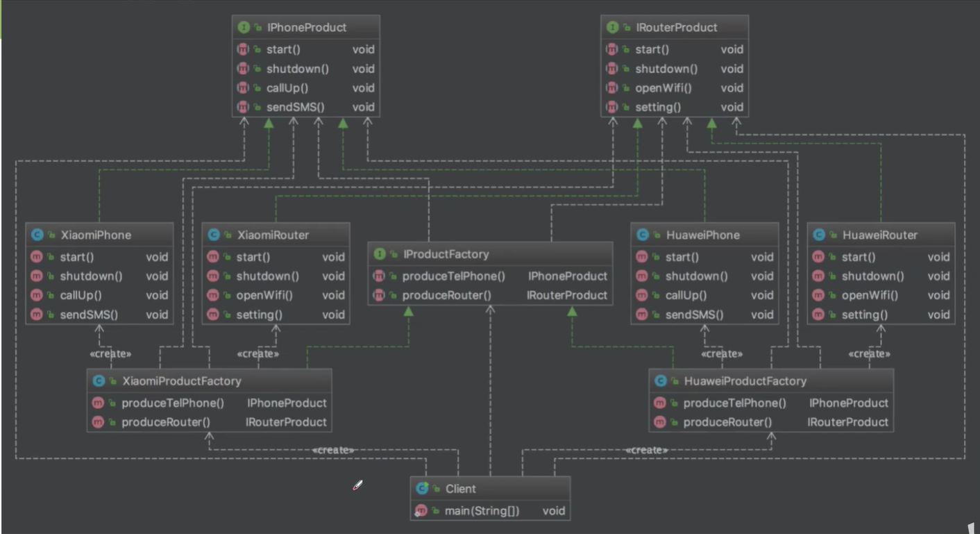Click method icon of HuaweiRouter openWifi()
Image resolution: width=980 pixels, height=534 pixels.
point(818,295)
